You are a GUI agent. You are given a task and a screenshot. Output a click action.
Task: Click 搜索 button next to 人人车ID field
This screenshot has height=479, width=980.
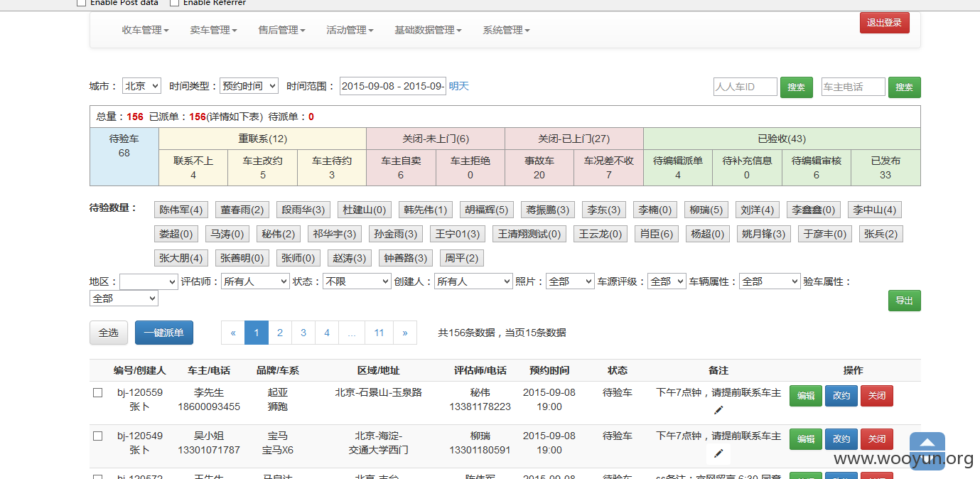click(x=797, y=87)
